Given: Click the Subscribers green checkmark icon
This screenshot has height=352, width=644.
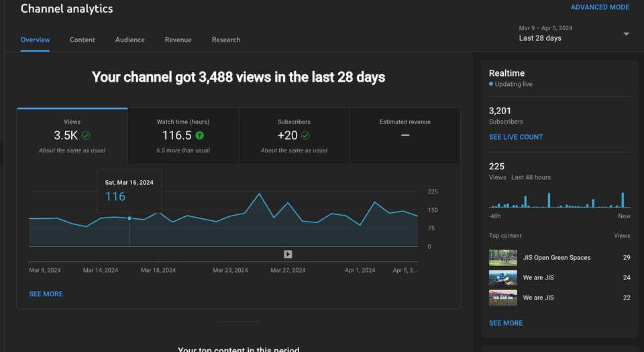Looking at the screenshot, I should click(x=306, y=135).
